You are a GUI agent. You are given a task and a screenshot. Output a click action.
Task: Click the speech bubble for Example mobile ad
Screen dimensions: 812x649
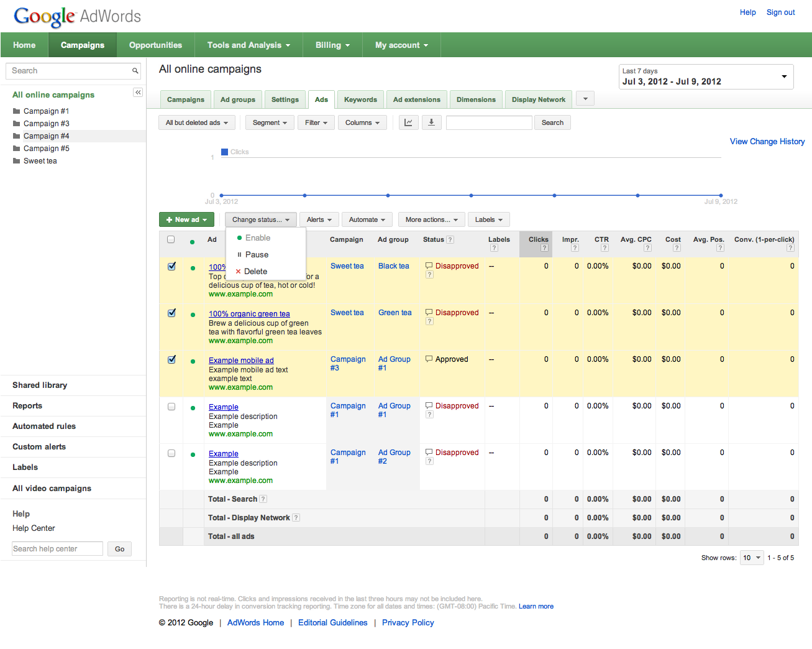coord(429,359)
